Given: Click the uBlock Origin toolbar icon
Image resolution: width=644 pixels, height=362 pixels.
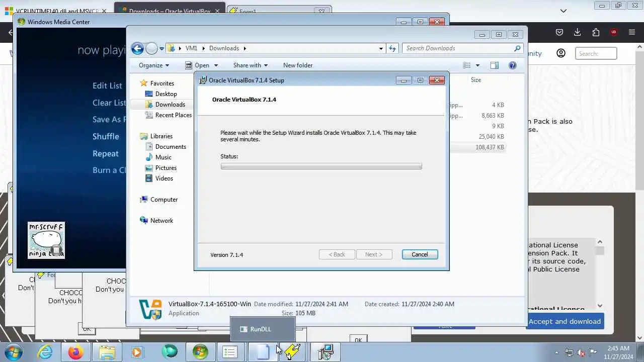Looking at the screenshot, I should 614,32.
